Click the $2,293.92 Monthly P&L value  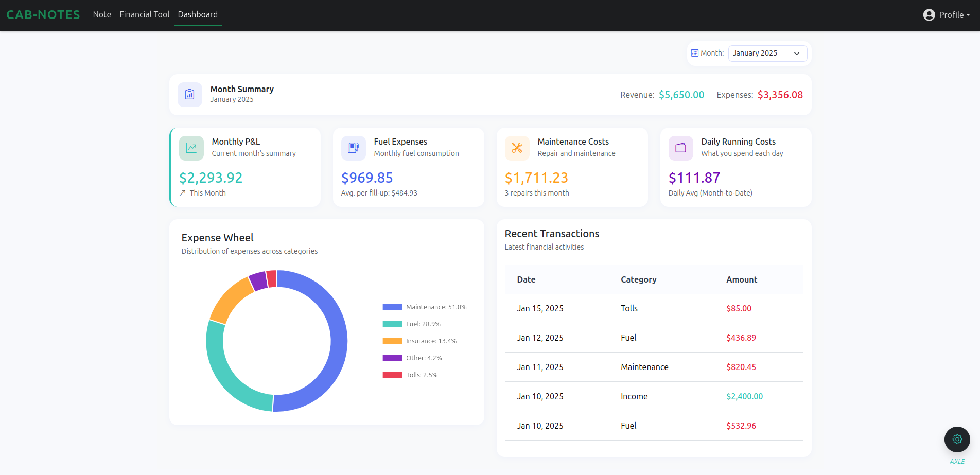tap(211, 178)
